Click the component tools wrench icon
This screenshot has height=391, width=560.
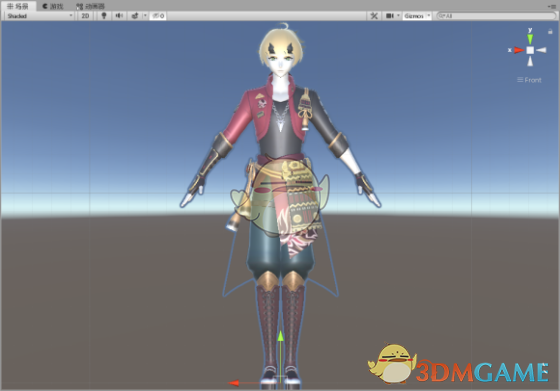(374, 16)
